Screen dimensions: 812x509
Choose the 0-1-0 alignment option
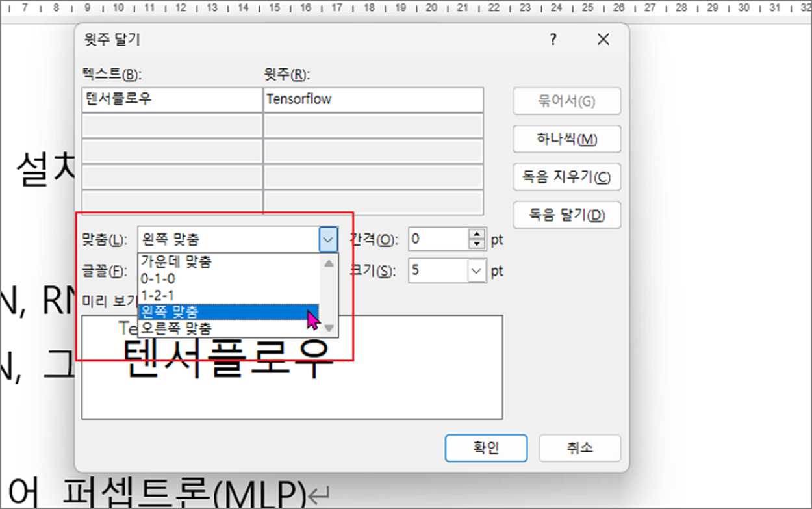[229, 279]
